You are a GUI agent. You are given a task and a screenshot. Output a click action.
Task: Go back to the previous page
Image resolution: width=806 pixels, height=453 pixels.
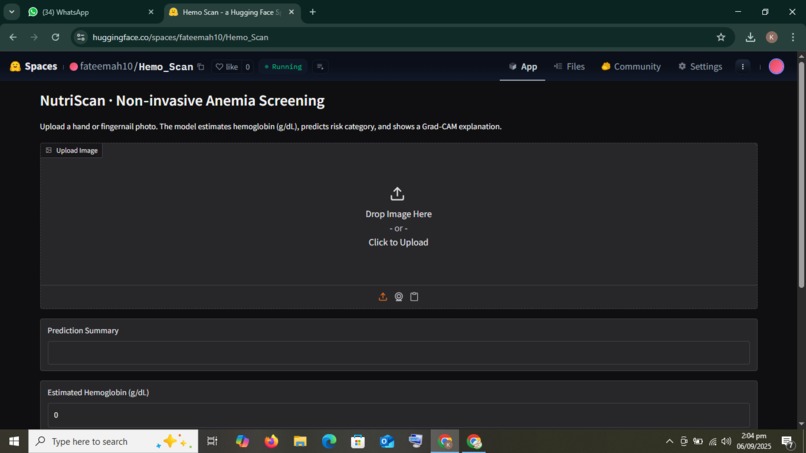[13, 37]
